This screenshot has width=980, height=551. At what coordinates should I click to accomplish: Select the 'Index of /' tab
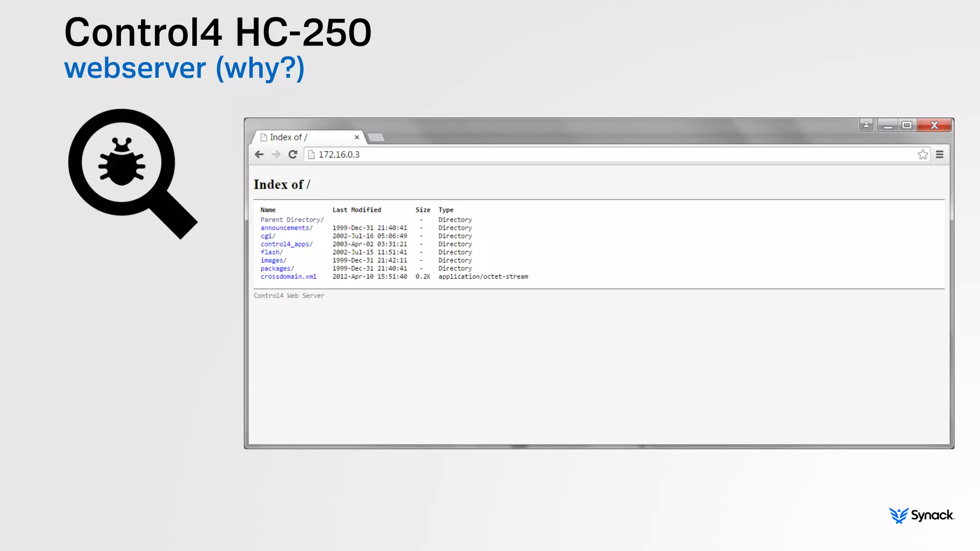[x=309, y=137]
